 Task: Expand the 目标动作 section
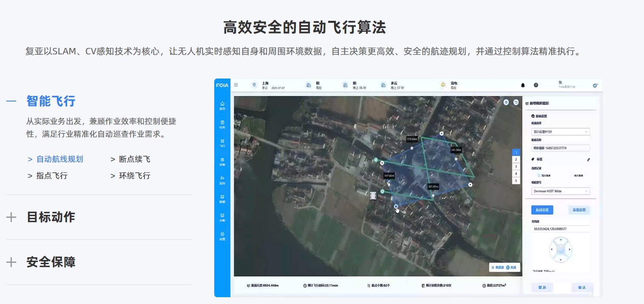click(x=51, y=217)
